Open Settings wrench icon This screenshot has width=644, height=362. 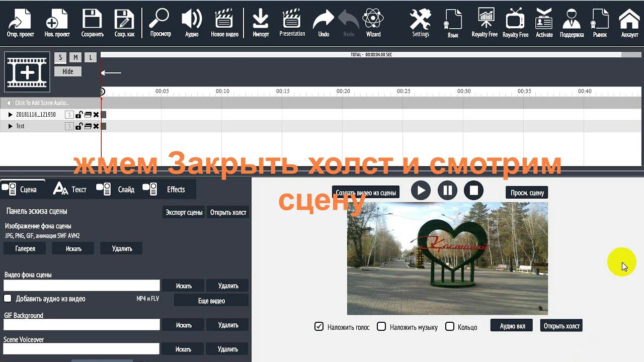click(421, 23)
